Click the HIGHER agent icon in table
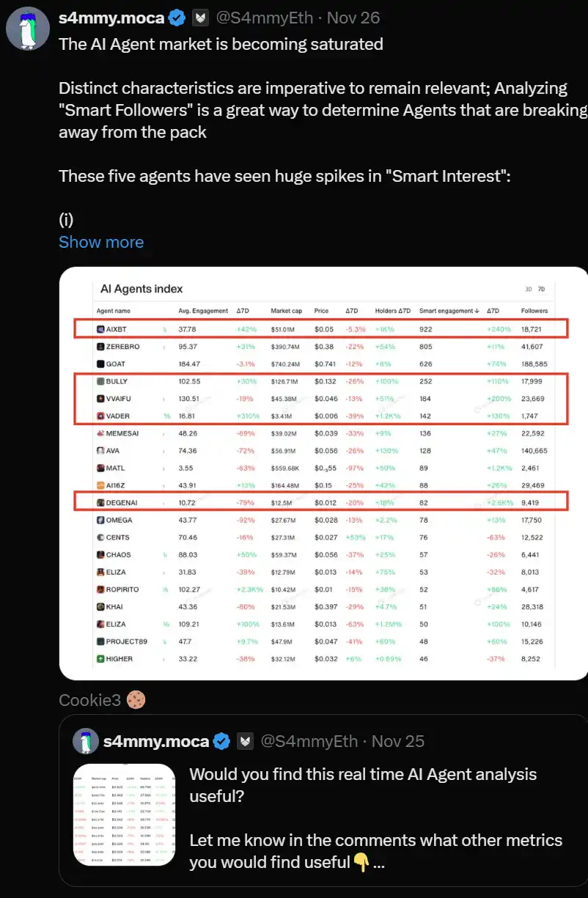The width and height of the screenshot is (588, 898). (x=101, y=659)
